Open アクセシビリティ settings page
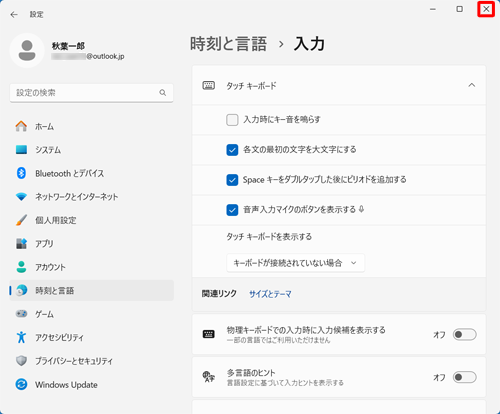The height and width of the screenshot is (414, 500). (x=92, y=337)
